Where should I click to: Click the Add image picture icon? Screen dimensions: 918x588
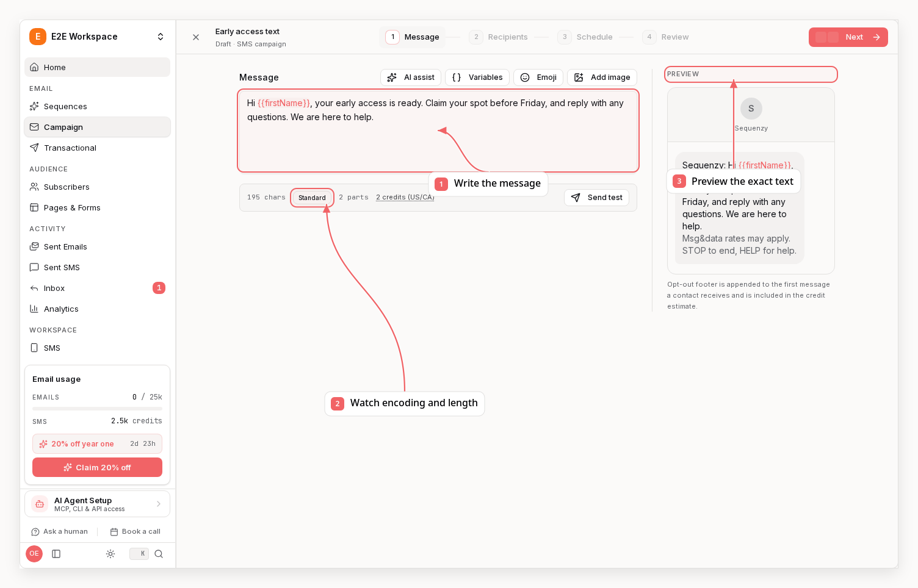pos(579,77)
